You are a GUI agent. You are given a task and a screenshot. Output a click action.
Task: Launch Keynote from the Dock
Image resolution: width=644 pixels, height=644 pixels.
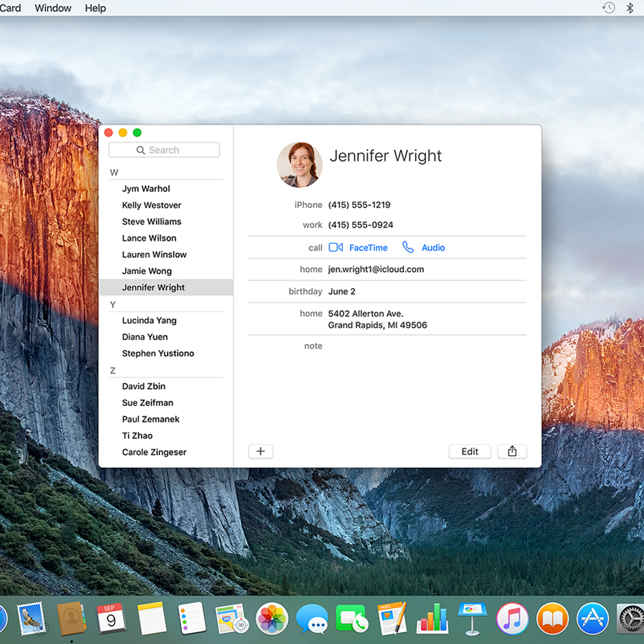point(473,618)
